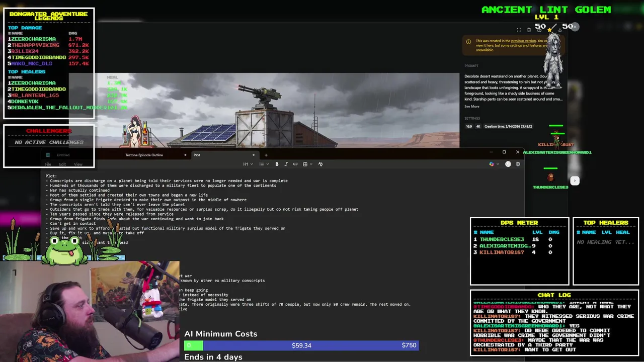The width and height of the screenshot is (644, 362).
Task: Switch to Tectone Episode Outline tab
Action: (144, 155)
